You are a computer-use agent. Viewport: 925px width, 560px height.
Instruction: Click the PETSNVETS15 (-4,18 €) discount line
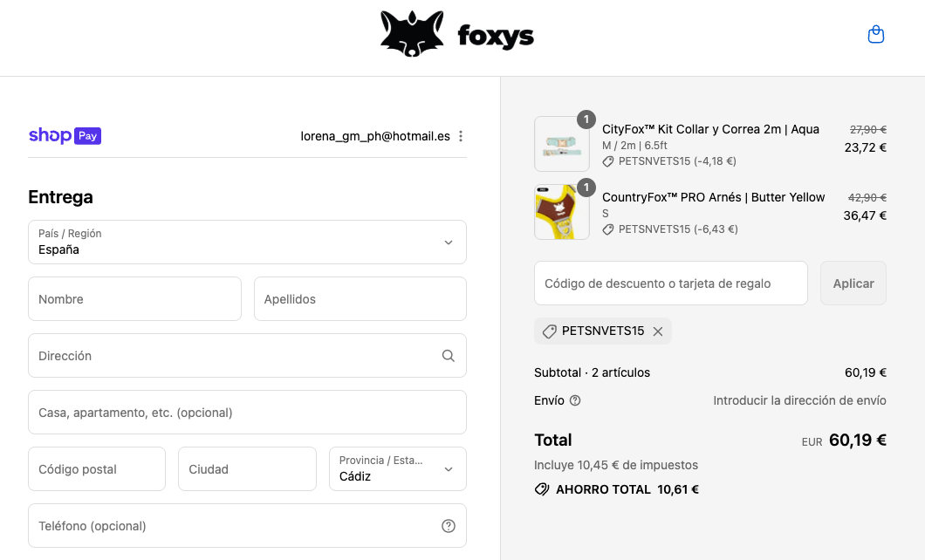677,160
